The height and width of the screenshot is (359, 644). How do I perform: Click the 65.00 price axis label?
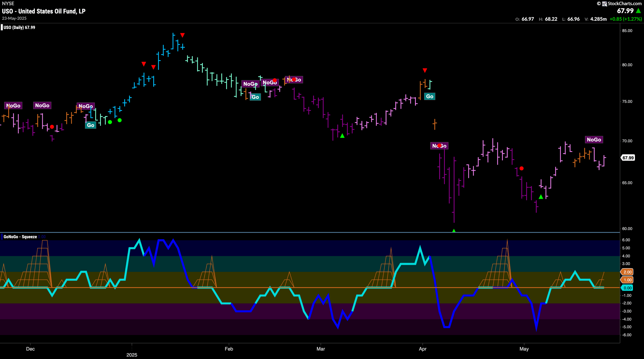coord(627,183)
